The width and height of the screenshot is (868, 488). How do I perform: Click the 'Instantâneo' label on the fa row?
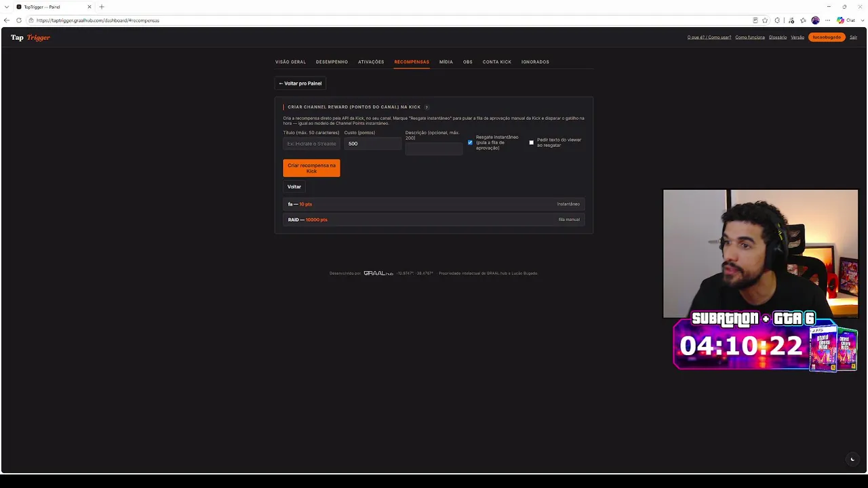click(568, 204)
